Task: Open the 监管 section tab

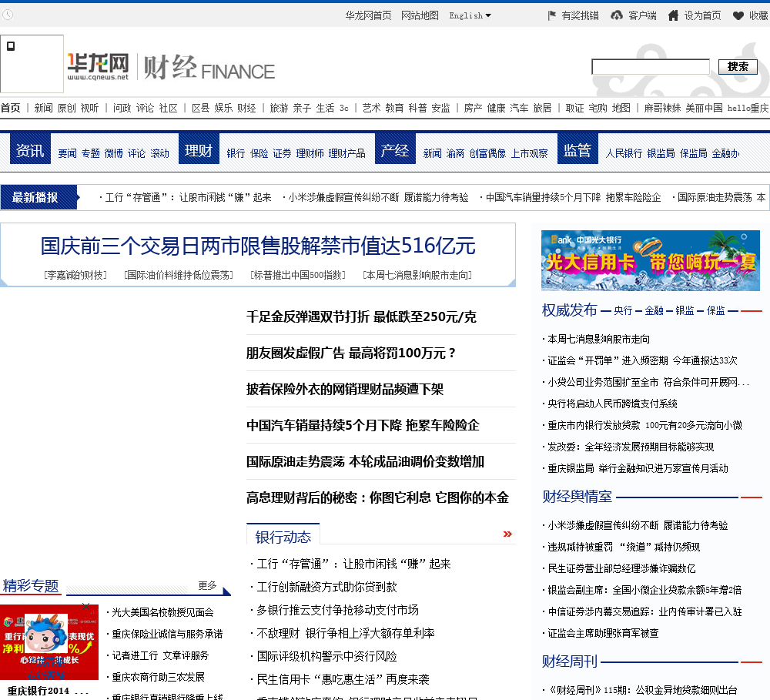Action: pos(577,150)
